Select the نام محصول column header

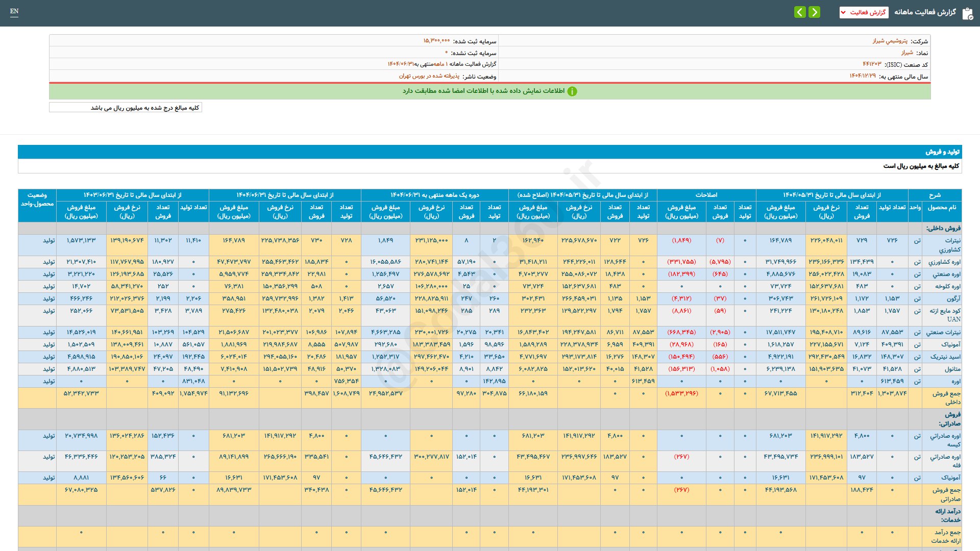tap(942, 207)
